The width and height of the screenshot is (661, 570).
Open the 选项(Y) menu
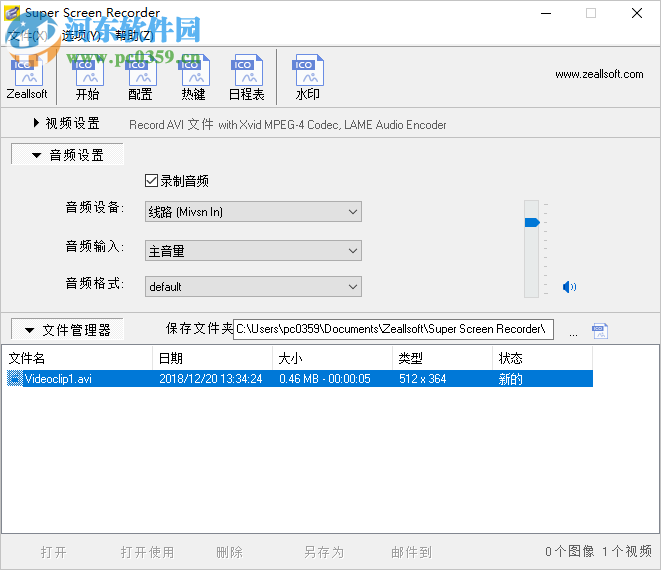[x=81, y=35]
